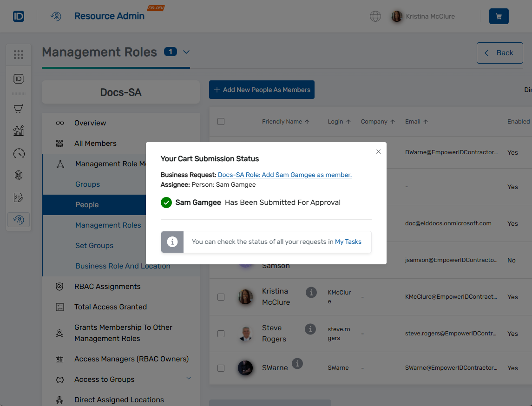Open the globe language selector
The height and width of the screenshot is (406, 532).
click(x=375, y=16)
